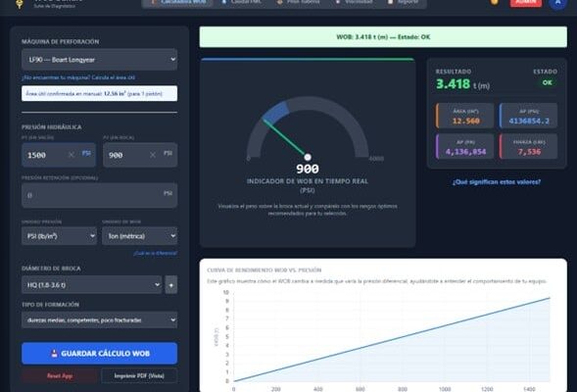The image size is (577, 392).
Task: Expand the formation type dropdown
Action: 99,319
